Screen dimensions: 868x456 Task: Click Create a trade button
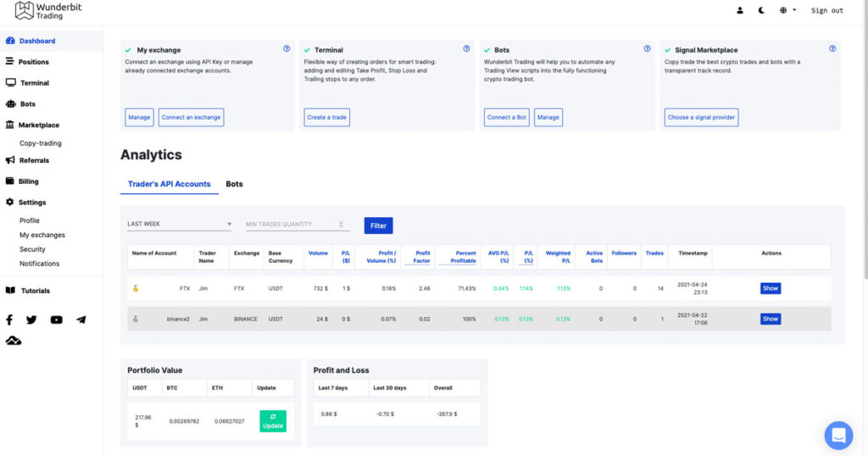pos(326,117)
